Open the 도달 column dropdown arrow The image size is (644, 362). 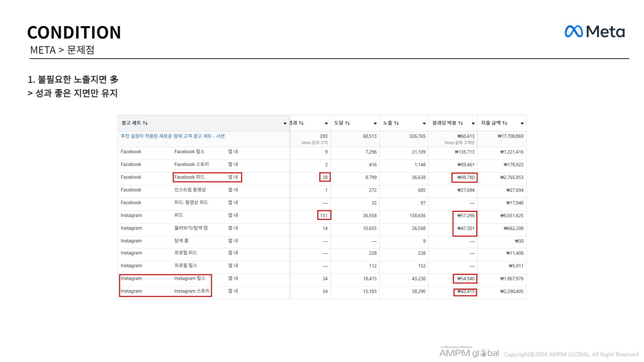tap(375, 123)
